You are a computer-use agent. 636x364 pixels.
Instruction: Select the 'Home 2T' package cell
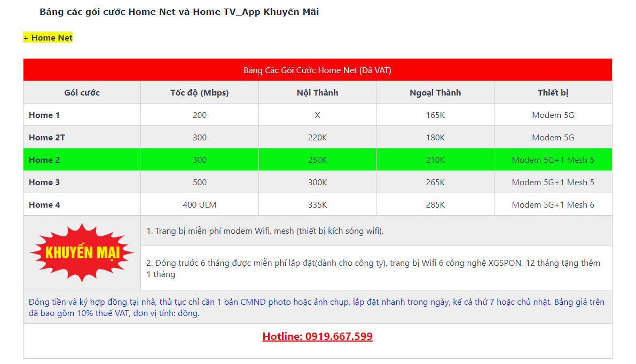[x=82, y=137]
